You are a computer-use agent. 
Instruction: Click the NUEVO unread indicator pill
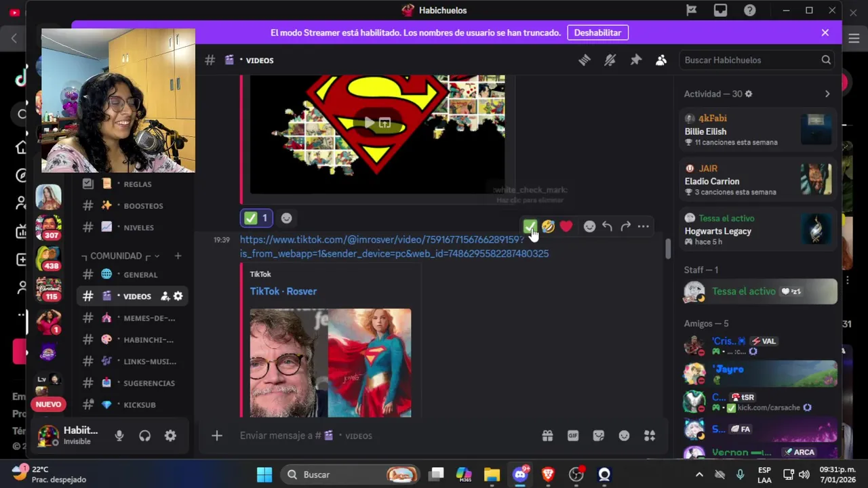click(48, 404)
